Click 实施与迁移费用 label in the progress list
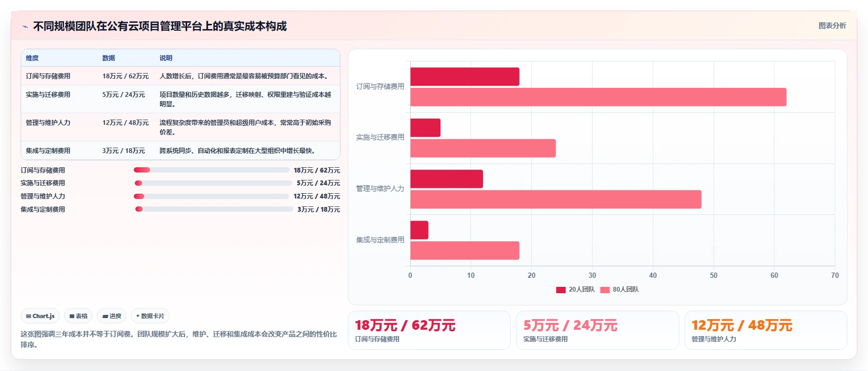The image size is (868, 371). coord(43,183)
